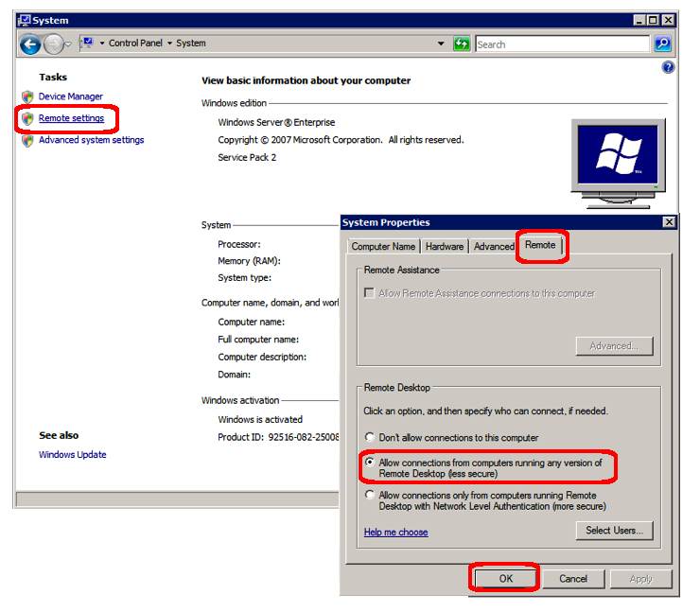Open Remote settings link
The height and width of the screenshot is (612, 700).
(72, 118)
